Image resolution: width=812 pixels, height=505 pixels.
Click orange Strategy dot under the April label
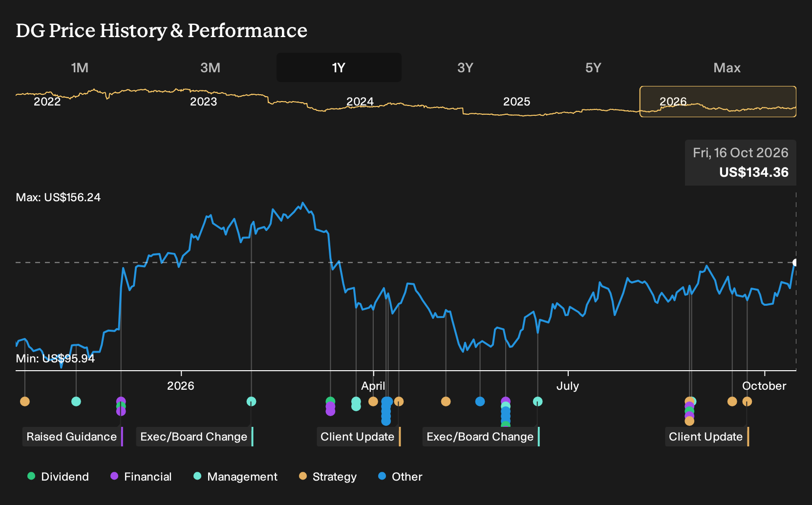coord(373,401)
